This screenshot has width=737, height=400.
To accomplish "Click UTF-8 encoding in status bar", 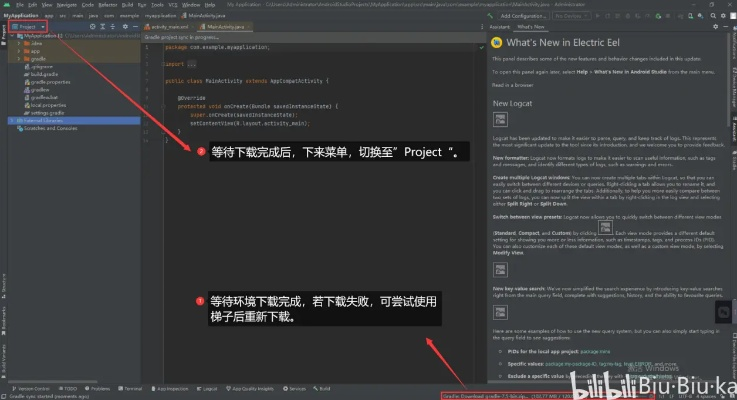I will (686, 396).
